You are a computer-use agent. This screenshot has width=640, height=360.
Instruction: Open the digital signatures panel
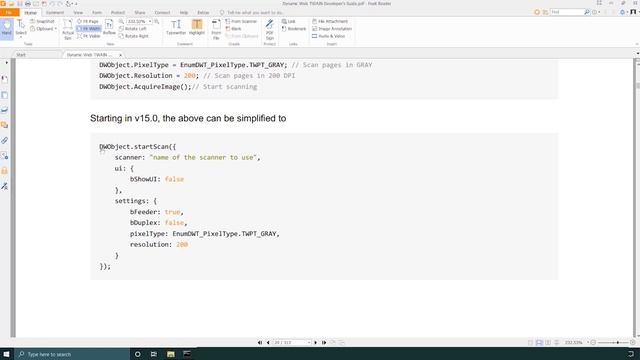(4, 186)
